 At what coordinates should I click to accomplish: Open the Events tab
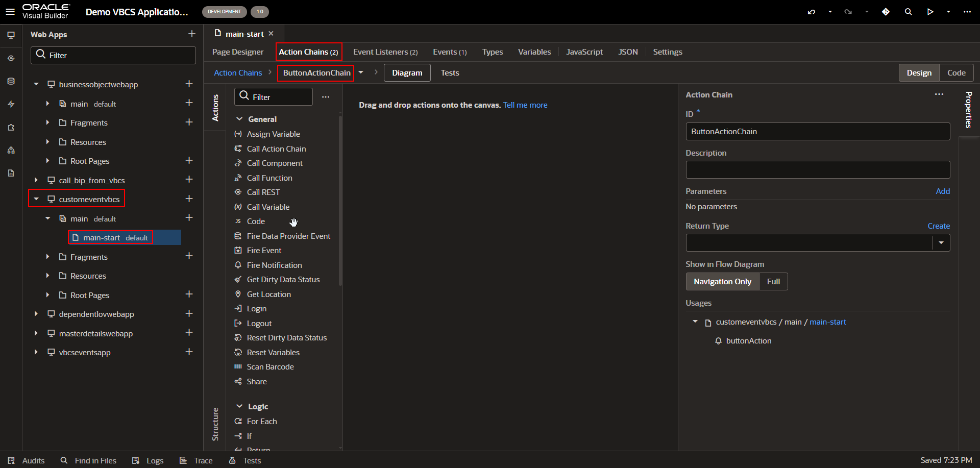450,52
